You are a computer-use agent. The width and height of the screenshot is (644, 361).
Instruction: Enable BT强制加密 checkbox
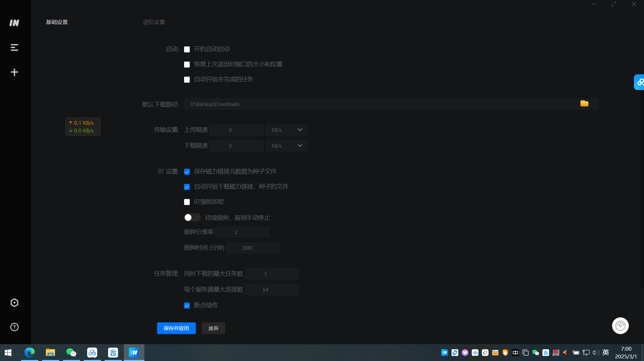(x=187, y=202)
